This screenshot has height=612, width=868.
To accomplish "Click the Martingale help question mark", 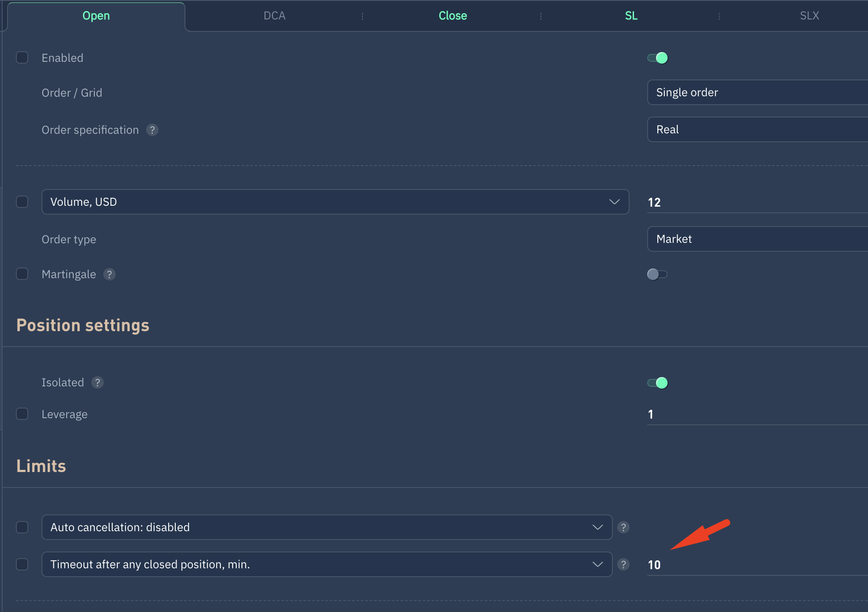I will pyautogui.click(x=109, y=274).
